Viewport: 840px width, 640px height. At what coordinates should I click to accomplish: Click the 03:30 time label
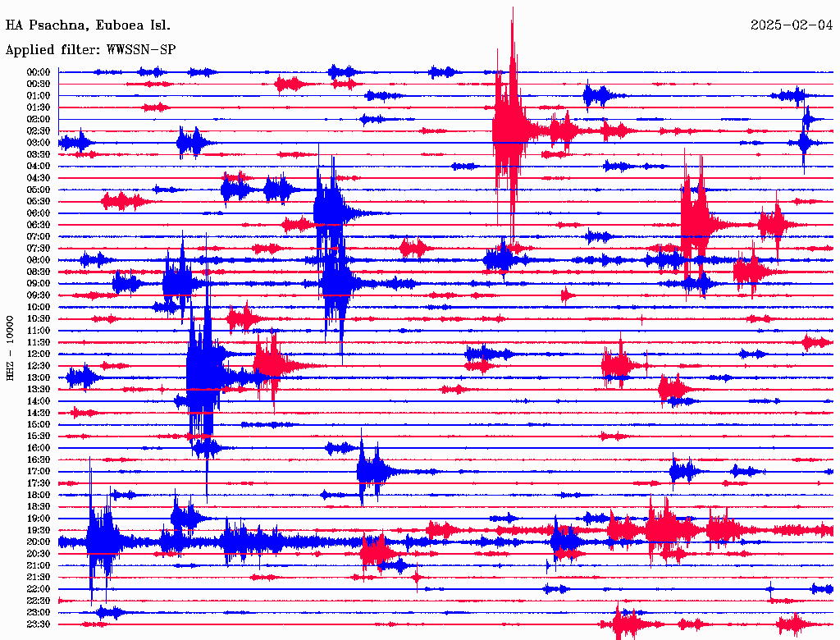point(39,154)
